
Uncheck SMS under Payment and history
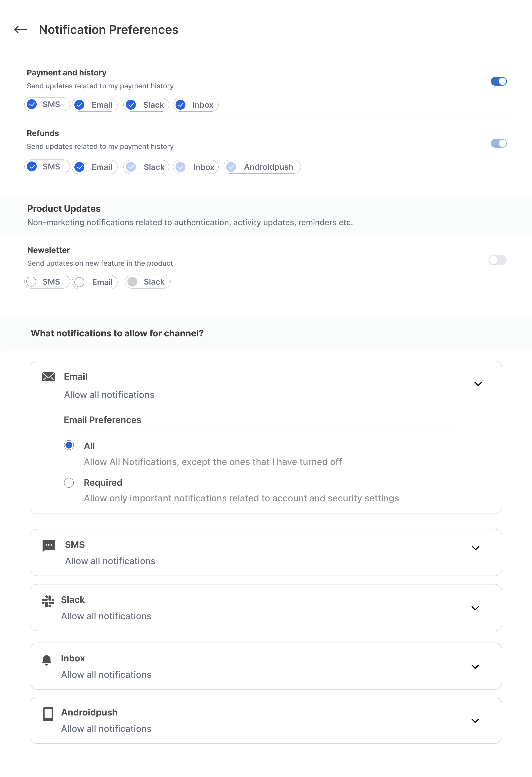click(x=32, y=105)
